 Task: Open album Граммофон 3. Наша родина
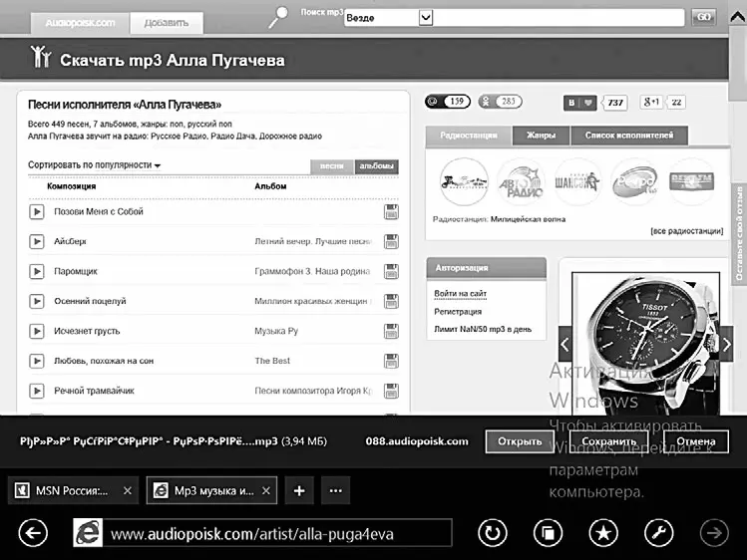312,272
